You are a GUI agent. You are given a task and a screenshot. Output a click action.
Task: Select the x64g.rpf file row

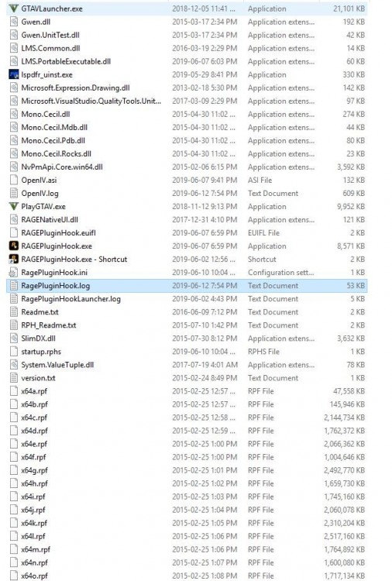(x=187, y=470)
